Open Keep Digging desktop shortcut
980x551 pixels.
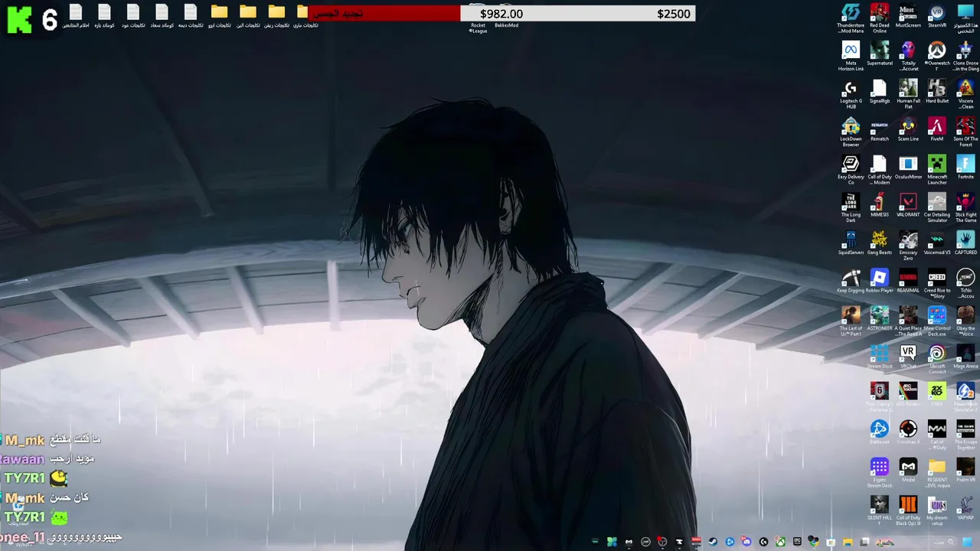pyautogui.click(x=851, y=281)
